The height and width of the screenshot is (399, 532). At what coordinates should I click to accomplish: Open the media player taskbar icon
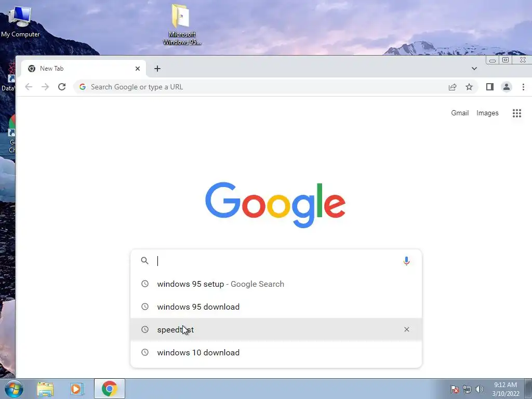click(77, 389)
